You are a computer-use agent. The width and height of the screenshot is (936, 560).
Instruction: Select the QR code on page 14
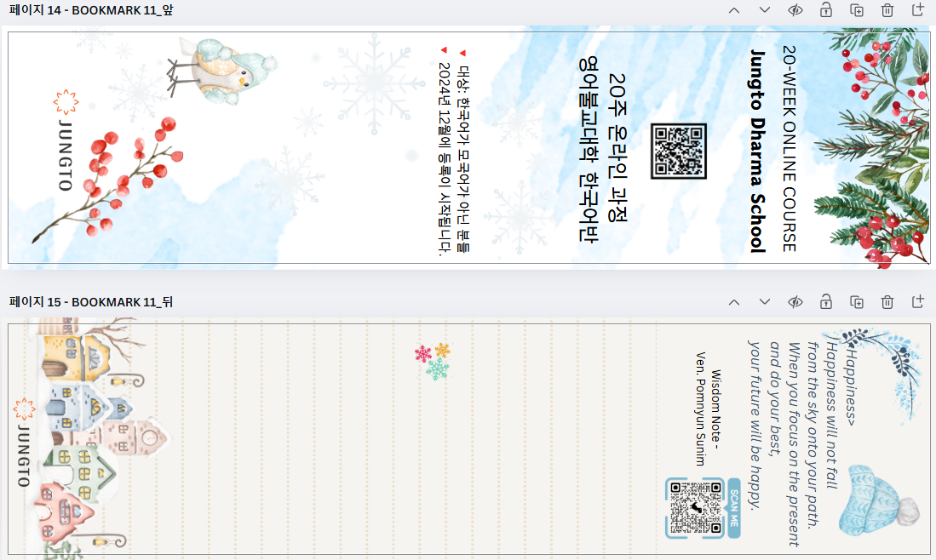[x=679, y=151]
